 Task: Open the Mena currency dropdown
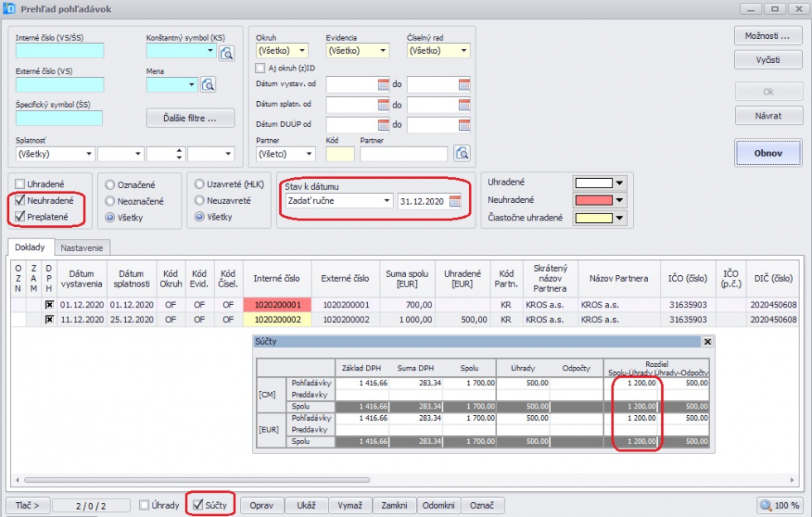tap(191, 85)
